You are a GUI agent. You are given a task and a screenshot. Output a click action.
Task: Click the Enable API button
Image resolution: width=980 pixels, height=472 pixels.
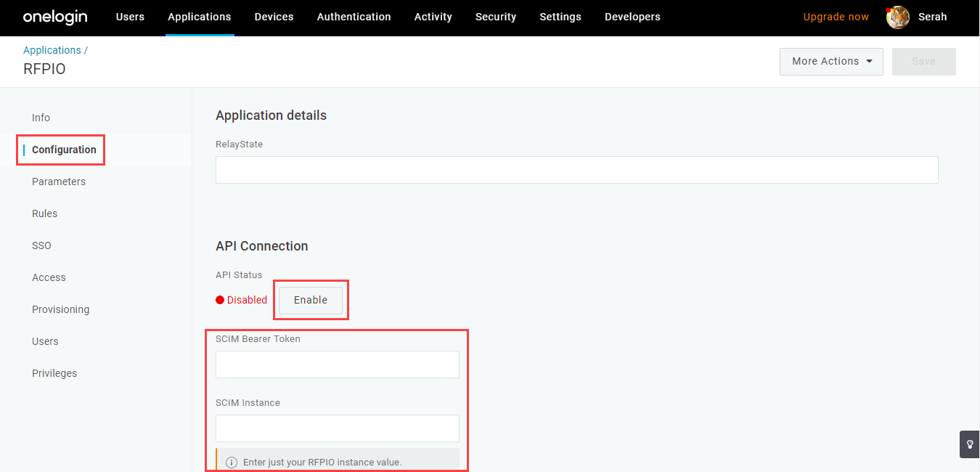point(311,300)
